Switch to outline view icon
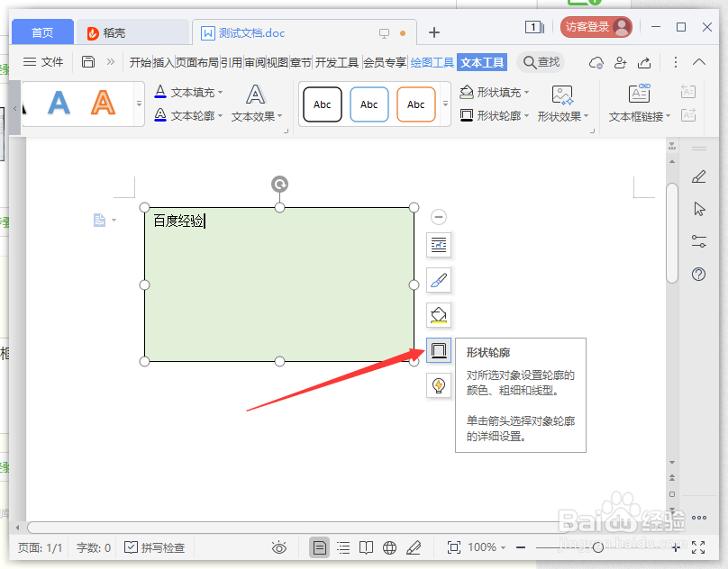 (343, 547)
